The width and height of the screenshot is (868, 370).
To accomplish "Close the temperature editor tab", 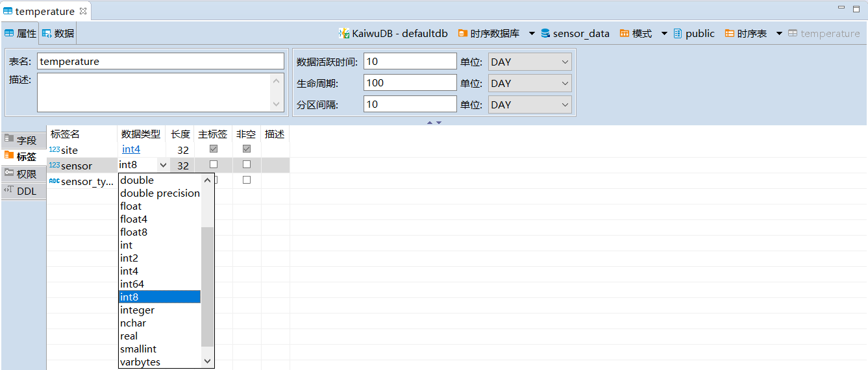I will [x=83, y=11].
